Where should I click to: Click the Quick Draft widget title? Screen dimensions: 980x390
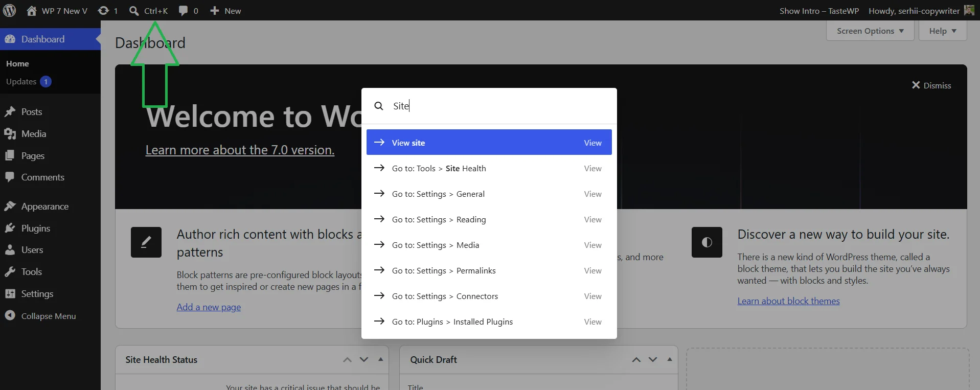(434, 360)
